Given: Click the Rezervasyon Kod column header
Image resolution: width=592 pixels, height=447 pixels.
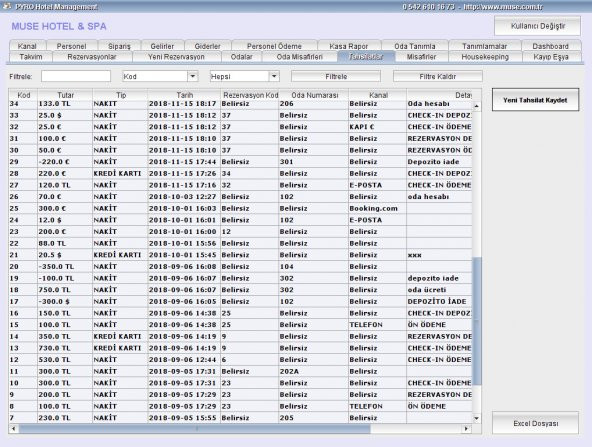Looking at the screenshot, I should pyautogui.click(x=250, y=95).
